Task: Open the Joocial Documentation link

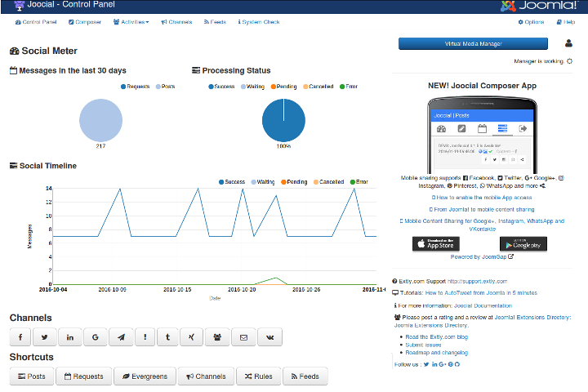Action: pyautogui.click(x=483, y=306)
